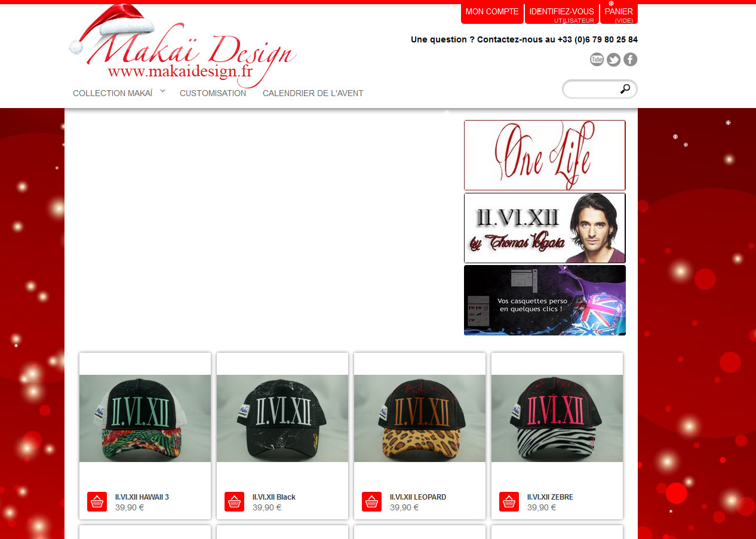Click the II.VI.XII Black title
This screenshot has width=756, height=539.
tap(274, 497)
